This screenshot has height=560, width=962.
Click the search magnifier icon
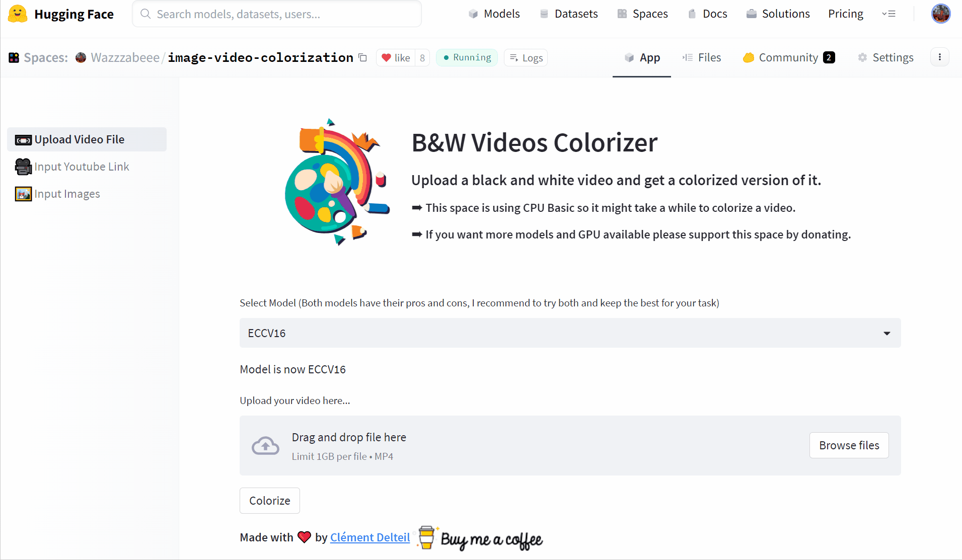coord(145,14)
